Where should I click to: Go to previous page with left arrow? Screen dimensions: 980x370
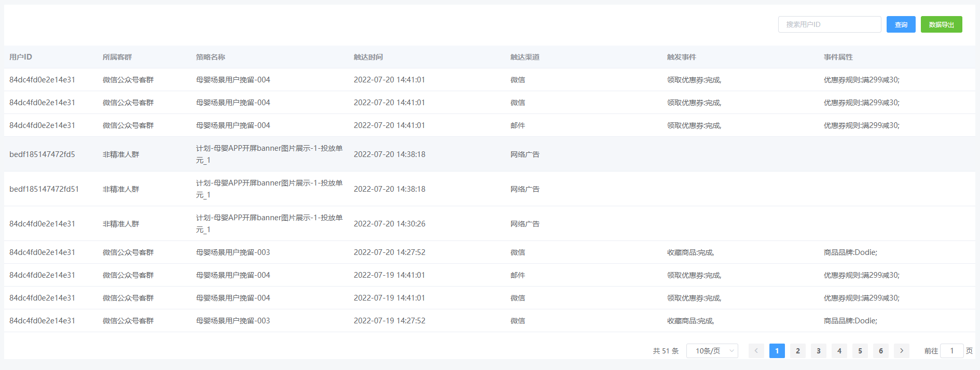pos(756,351)
